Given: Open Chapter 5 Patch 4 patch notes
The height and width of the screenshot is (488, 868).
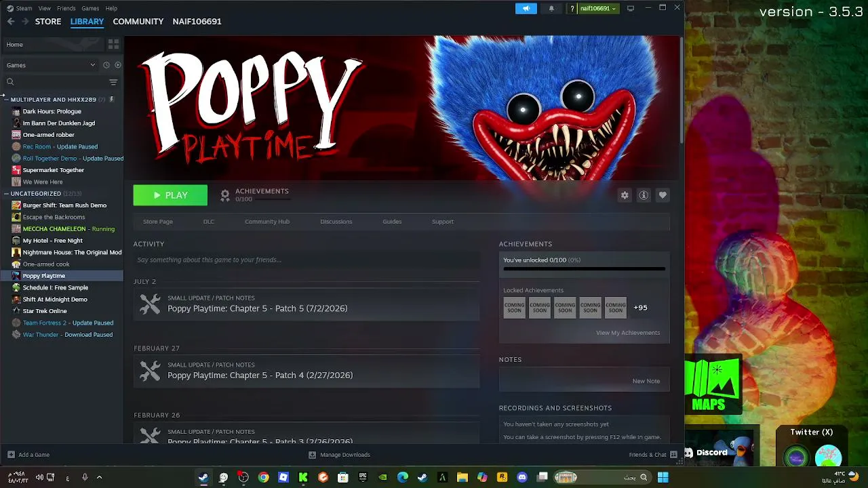Looking at the screenshot, I should pos(307,371).
